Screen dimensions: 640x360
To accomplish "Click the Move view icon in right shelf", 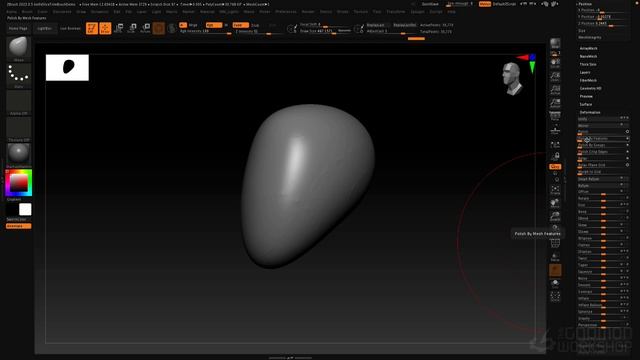I will [x=555, y=203].
